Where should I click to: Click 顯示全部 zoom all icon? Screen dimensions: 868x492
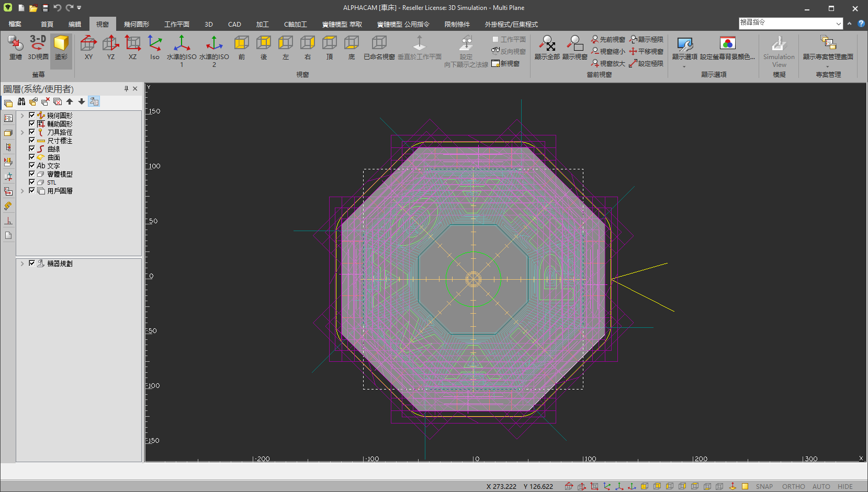pyautogui.click(x=547, y=48)
